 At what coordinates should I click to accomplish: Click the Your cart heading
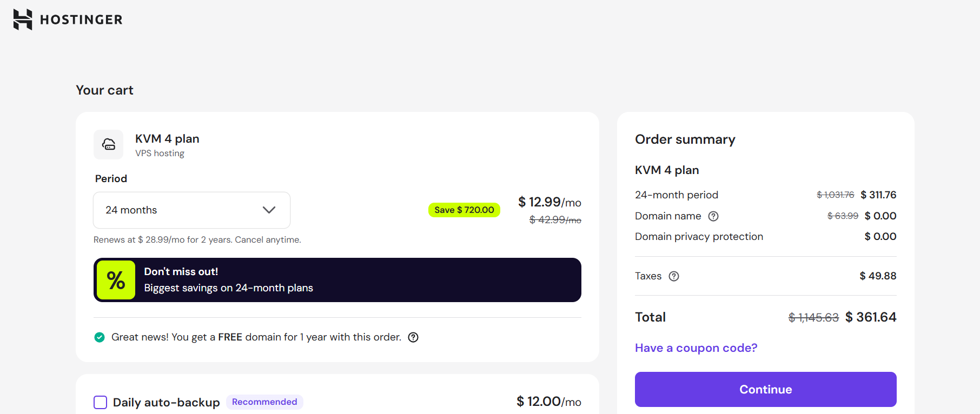(x=104, y=90)
